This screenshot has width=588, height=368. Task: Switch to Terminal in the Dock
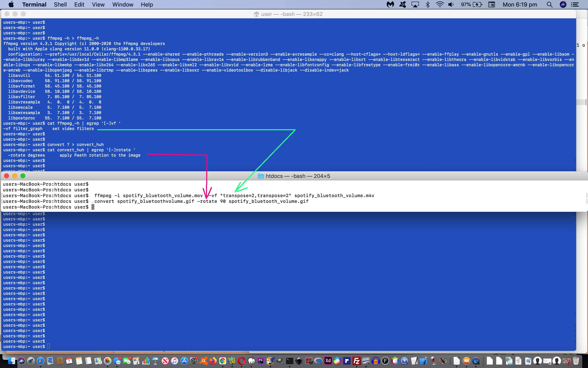(290, 361)
